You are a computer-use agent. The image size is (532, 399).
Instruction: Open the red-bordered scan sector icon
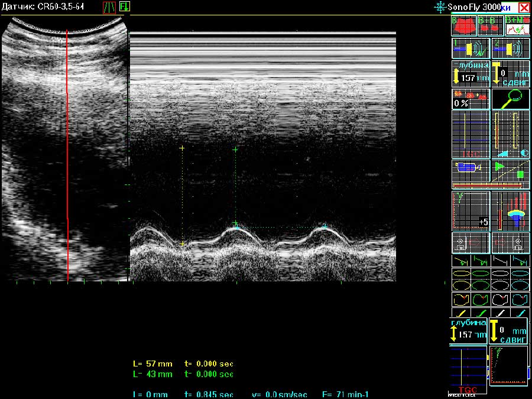pos(109,7)
